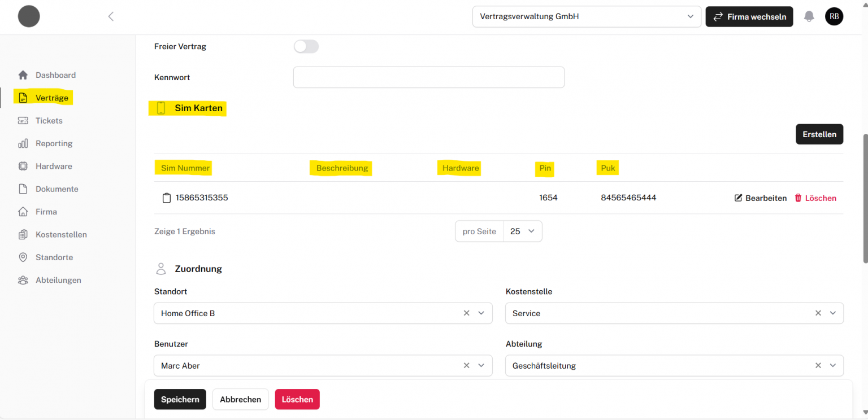
Task: Click the Kennwort input field
Action: (428, 77)
